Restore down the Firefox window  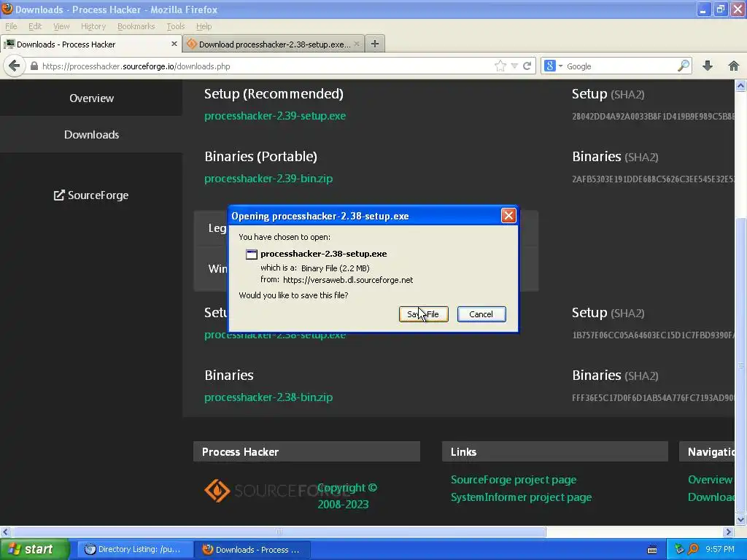721,9
